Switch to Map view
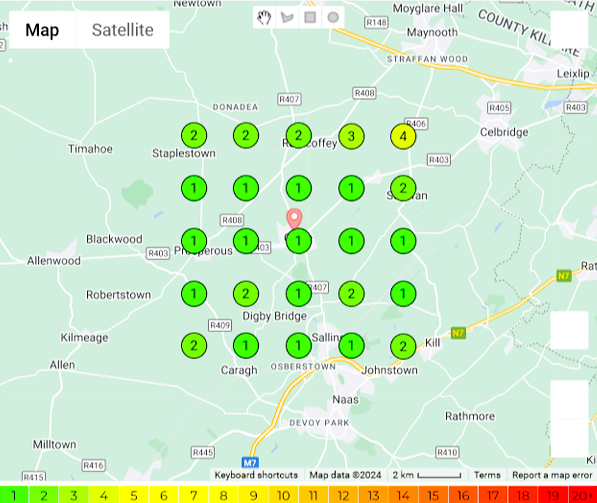The height and width of the screenshot is (503, 597). 42,30
